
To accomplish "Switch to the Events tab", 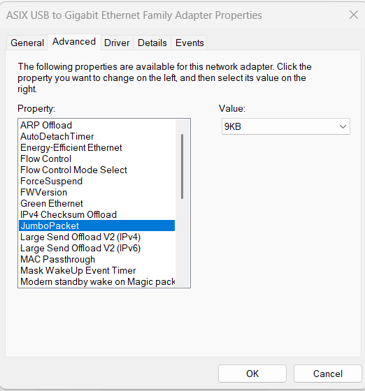I will [189, 43].
